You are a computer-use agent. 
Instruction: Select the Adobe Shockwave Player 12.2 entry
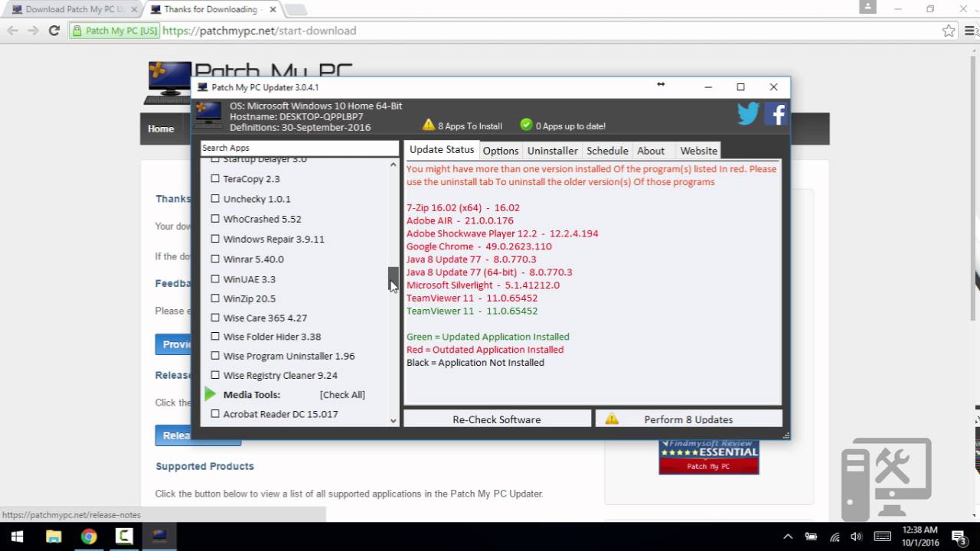(502, 233)
